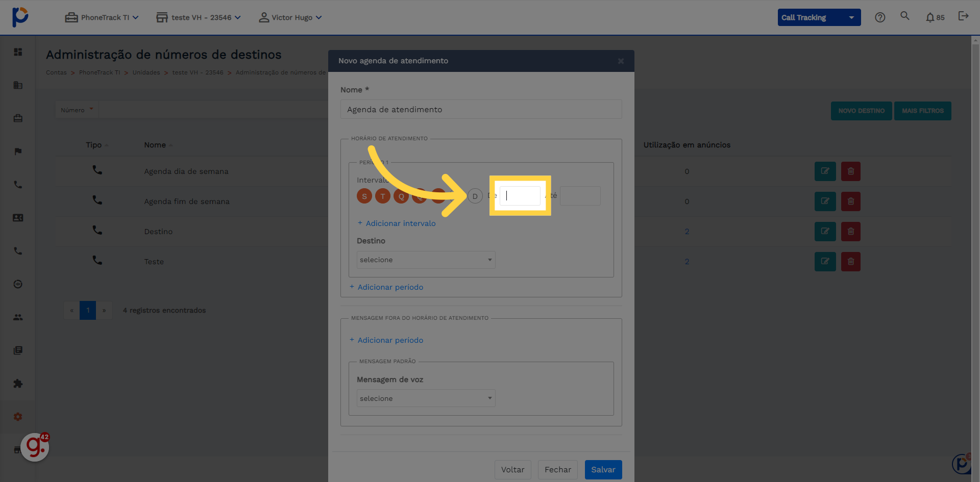980x482 pixels.
Task: Click the Fechar button
Action: pos(558,470)
